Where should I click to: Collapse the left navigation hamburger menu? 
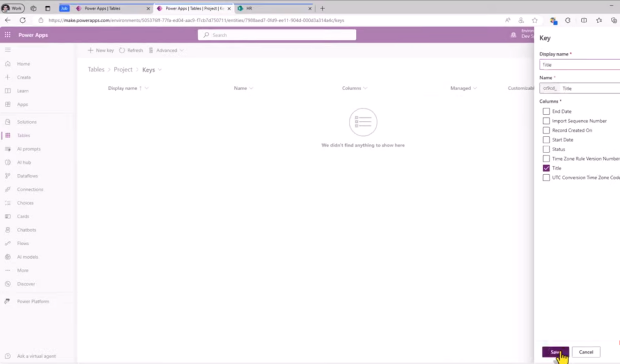click(7, 50)
